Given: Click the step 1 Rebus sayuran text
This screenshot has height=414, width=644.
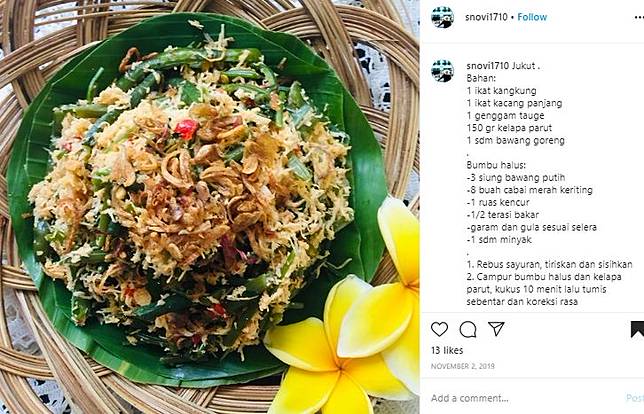Looking at the screenshot, I should (x=550, y=264).
